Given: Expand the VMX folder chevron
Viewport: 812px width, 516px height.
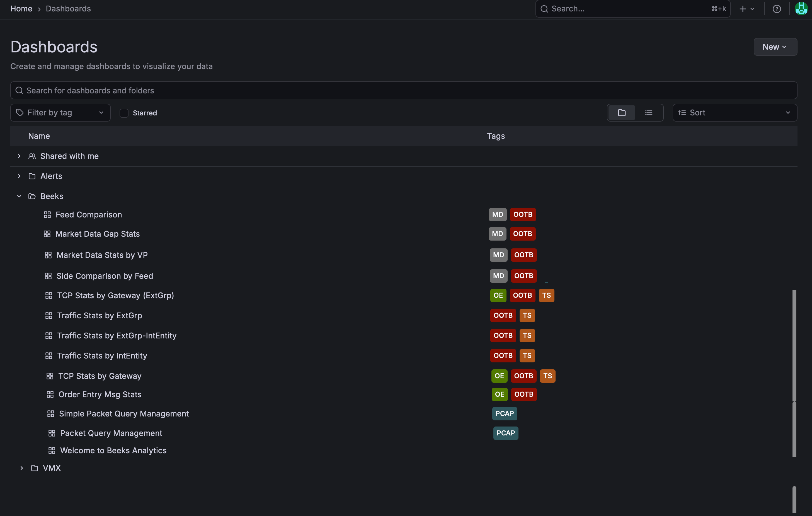Looking at the screenshot, I should pos(21,468).
